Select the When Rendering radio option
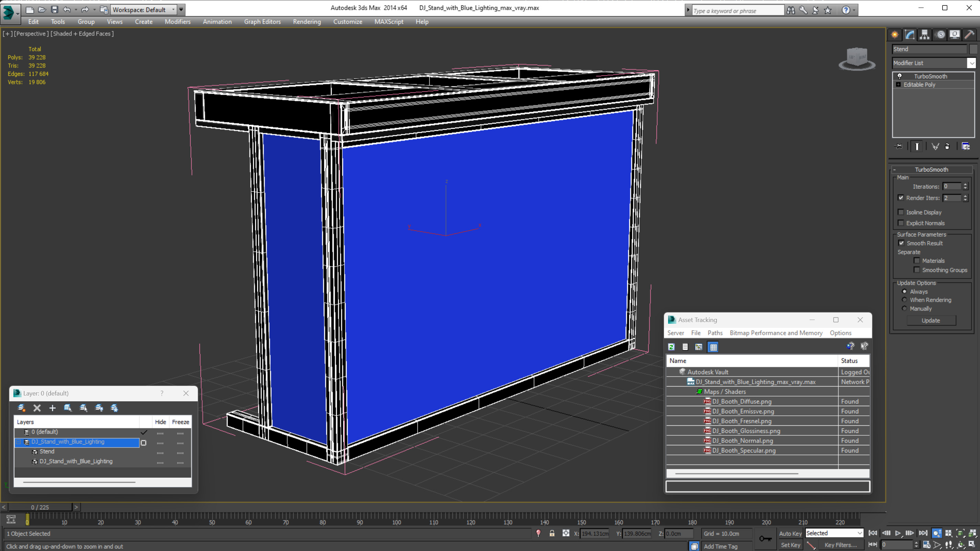 coord(905,300)
